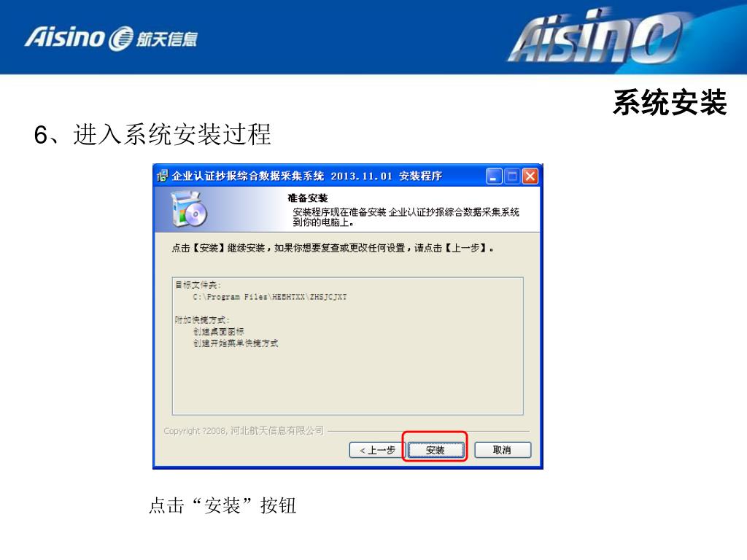This screenshot has height=560, width=747.
Task: Click the 创建开始菜单快捷方式 line in the summary
Action: click(x=236, y=343)
